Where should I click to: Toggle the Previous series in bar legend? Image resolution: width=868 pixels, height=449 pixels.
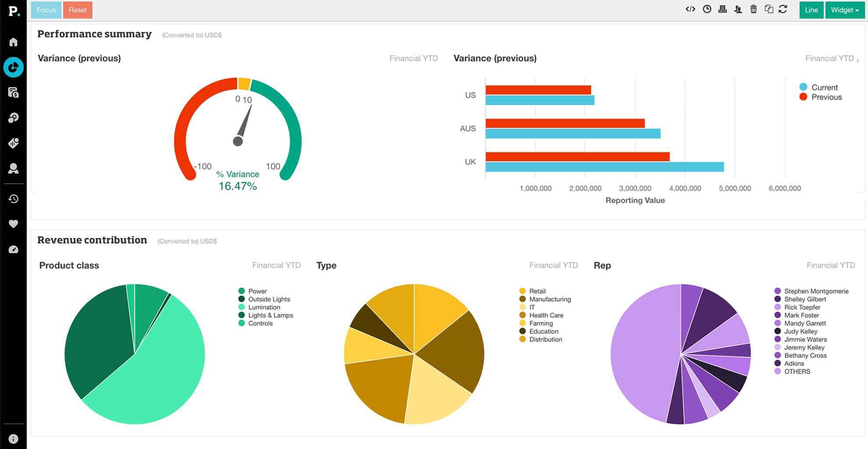[x=826, y=97]
